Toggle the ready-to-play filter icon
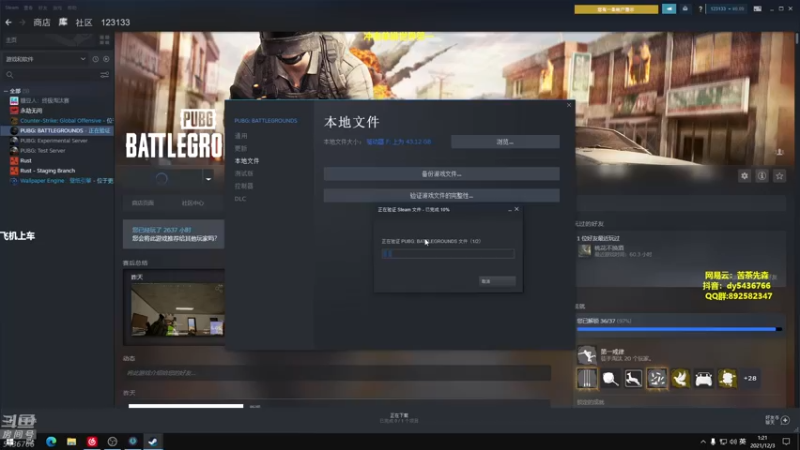This screenshot has width=800, height=450. [106, 59]
